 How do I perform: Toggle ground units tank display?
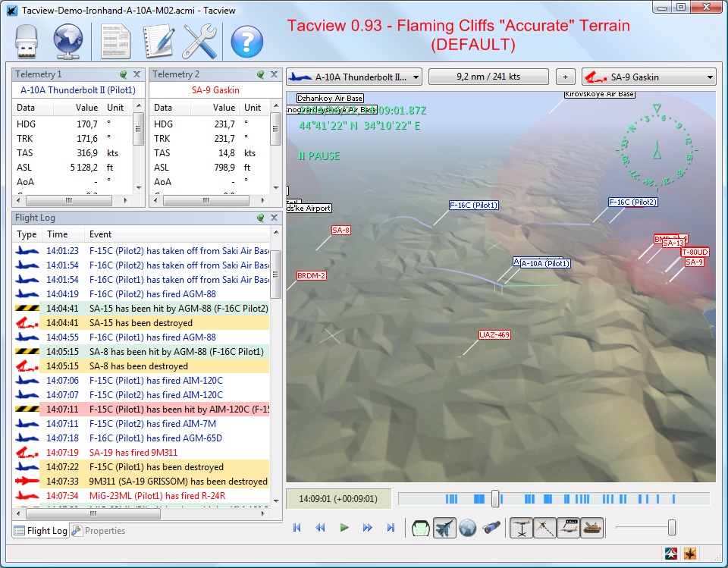[x=591, y=528]
